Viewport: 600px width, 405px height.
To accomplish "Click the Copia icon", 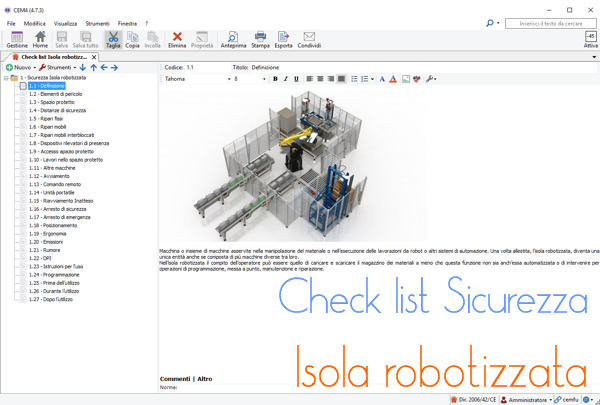I will click(132, 39).
